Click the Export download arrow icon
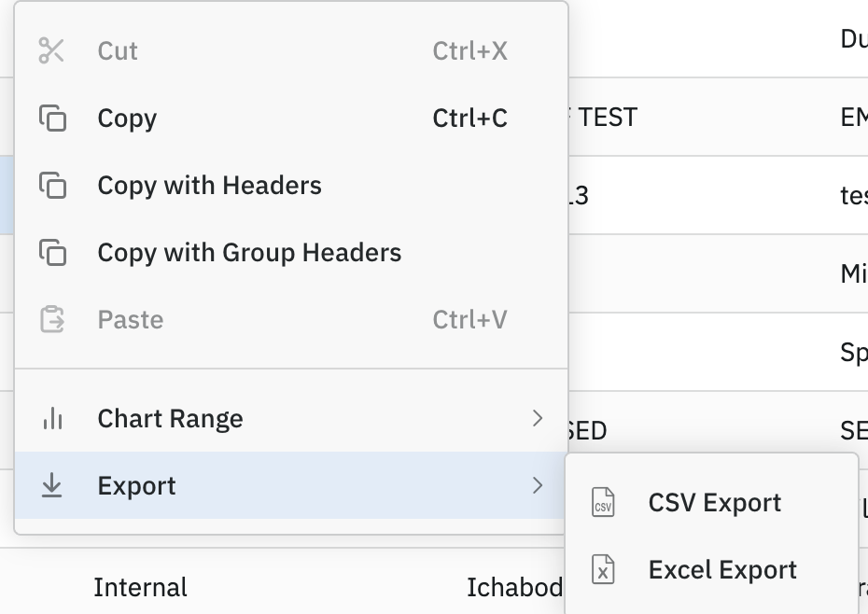This screenshot has height=614, width=868. coord(52,485)
